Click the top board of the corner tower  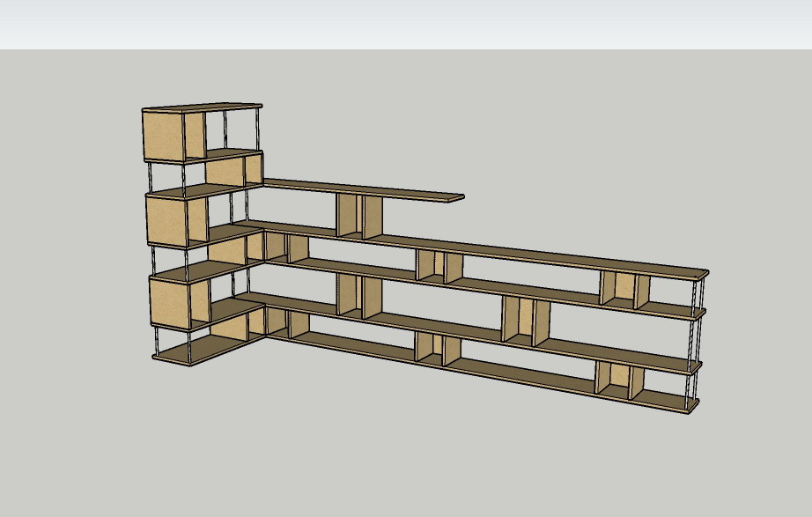[x=203, y=107]
